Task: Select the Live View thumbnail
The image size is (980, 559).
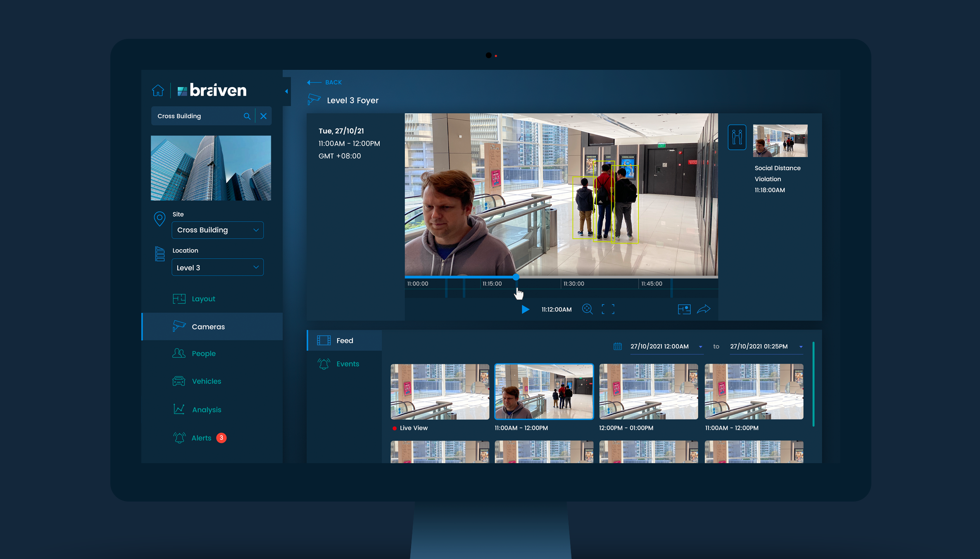Action: [x=440, y=392]
